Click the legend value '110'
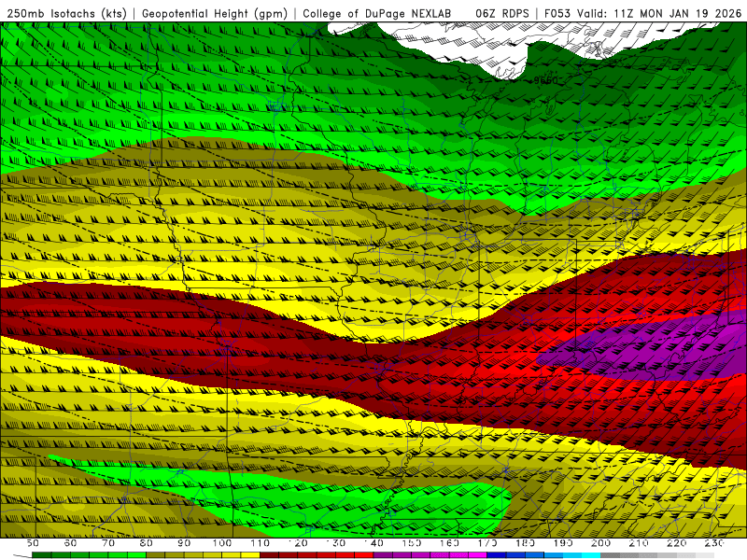Viewport: 747px width, 560px height. click(261, 543)
